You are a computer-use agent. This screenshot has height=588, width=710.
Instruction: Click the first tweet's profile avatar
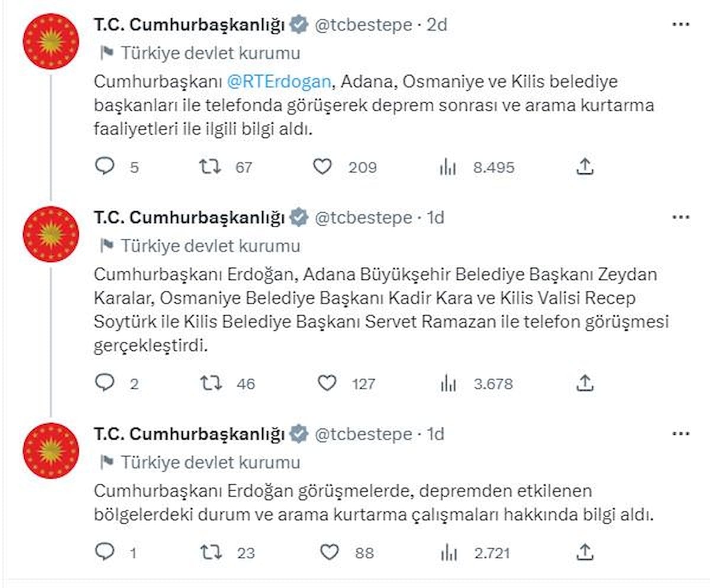click(51, 41)
